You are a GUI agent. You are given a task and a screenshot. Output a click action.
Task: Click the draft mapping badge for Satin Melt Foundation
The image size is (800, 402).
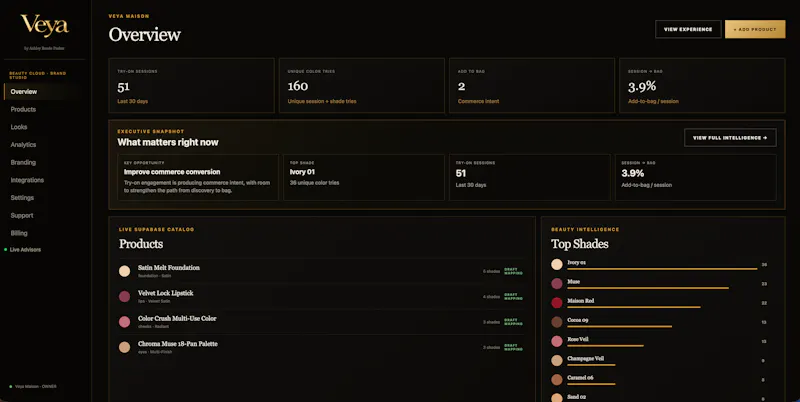tap(513, 271)
